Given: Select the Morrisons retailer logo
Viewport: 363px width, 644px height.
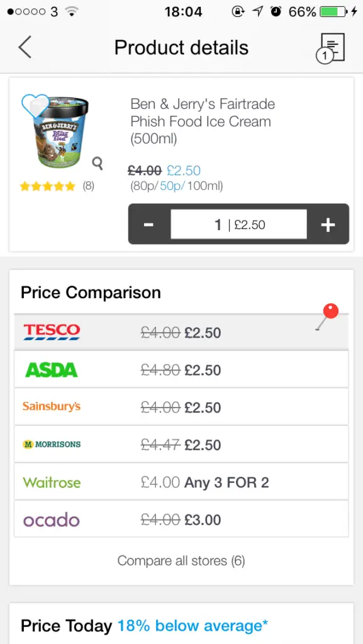Looking at the screenshot, I should (51, 444).
